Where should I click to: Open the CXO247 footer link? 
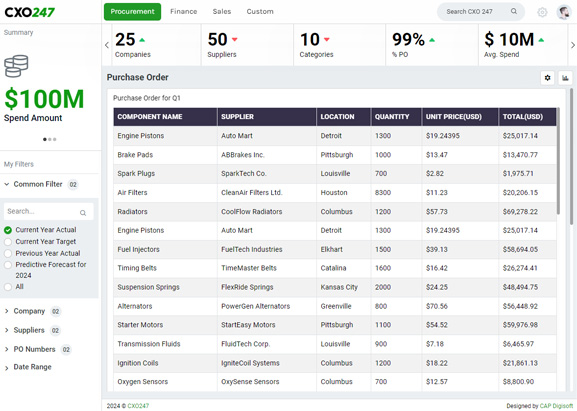coord(138,406)
